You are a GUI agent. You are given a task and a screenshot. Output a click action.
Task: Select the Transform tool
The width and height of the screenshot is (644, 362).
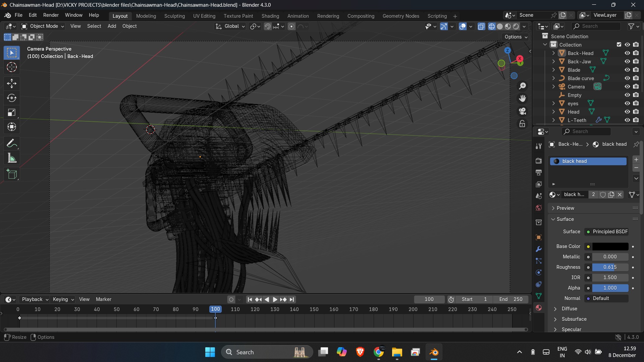[x=12, y=127]
